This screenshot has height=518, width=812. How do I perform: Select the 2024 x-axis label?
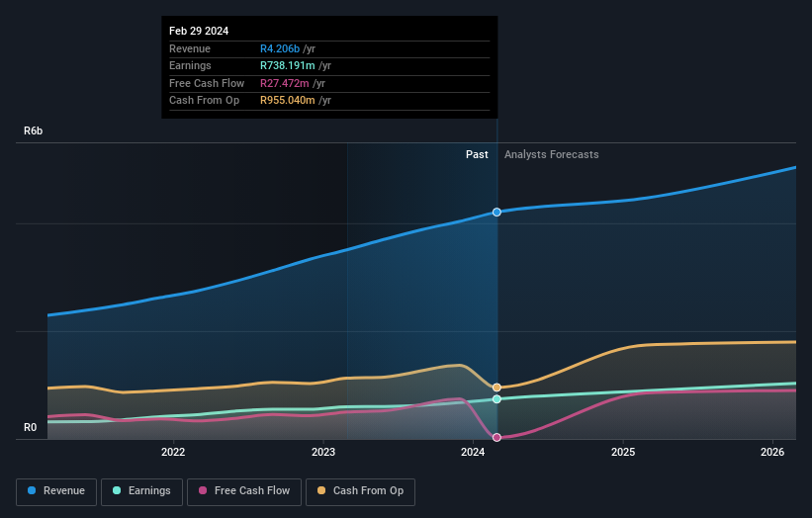click(x=473, y=452)
